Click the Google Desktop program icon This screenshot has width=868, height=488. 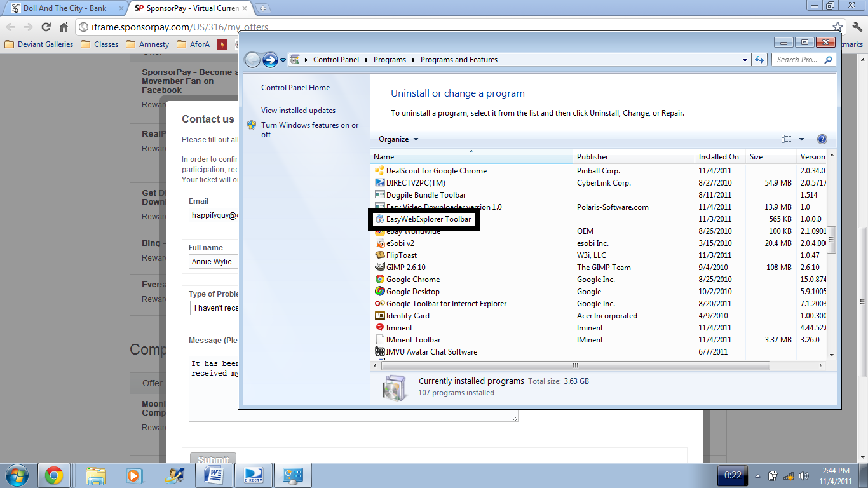(380, 292)
